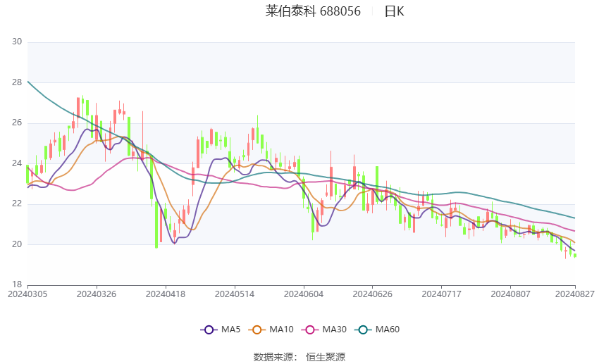The height and width of the screenshot is (364, 599).
Task: Click the 20240604 x-axis date label
Action: pos(304,294)
